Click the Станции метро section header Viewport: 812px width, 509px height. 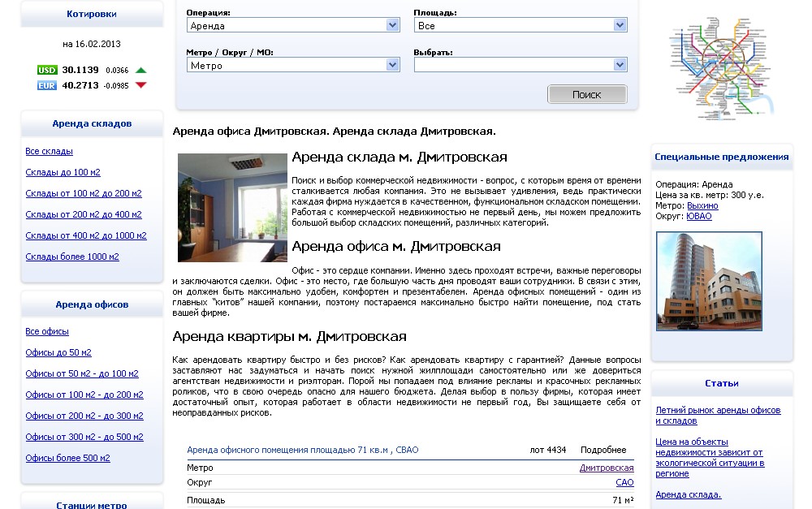[x=92, y=504]
